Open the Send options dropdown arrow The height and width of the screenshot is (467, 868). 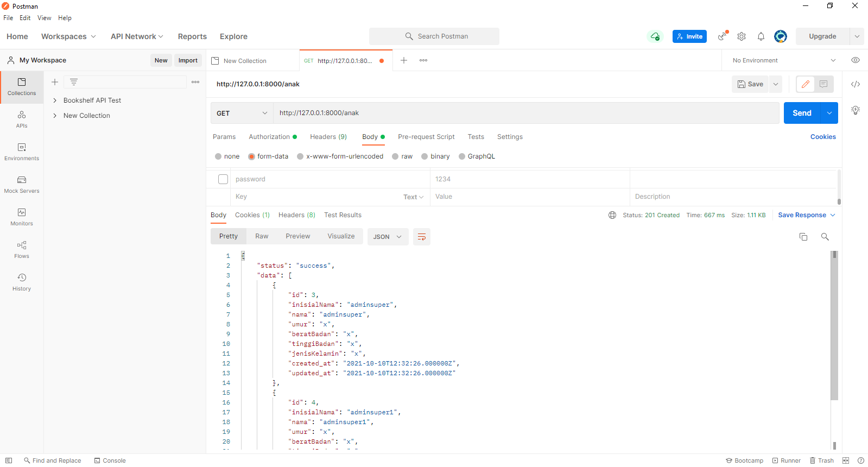click(x=829, y=113)
